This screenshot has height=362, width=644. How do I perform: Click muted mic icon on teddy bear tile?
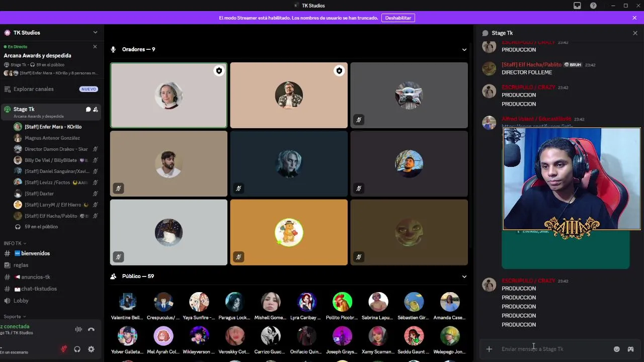[x=238, y=257]
